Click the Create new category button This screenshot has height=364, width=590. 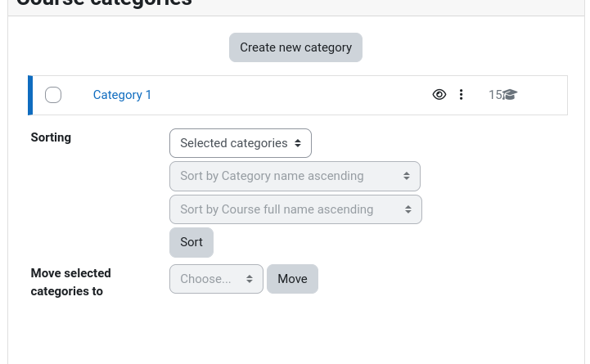[x=295, y=47]
